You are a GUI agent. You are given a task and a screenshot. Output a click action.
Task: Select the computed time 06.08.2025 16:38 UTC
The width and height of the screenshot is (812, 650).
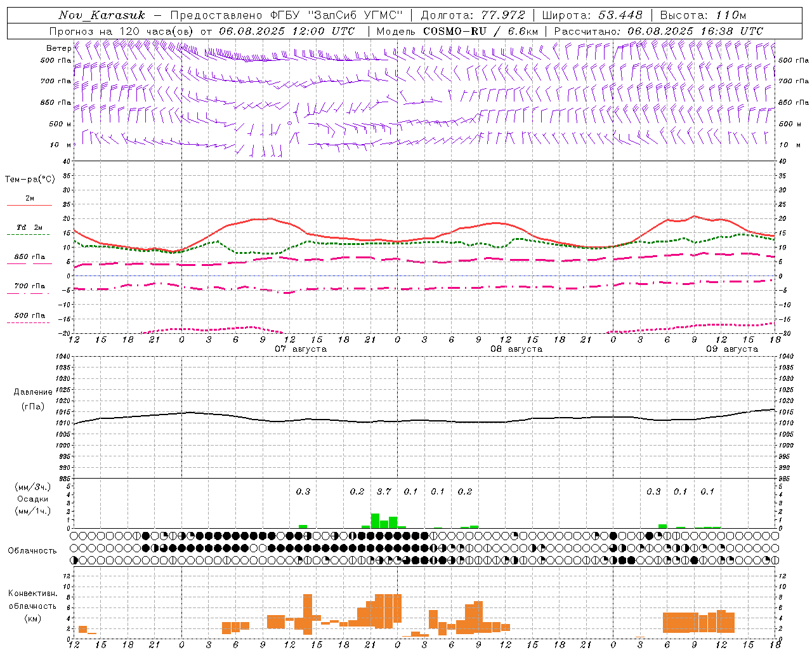tap(695, 31)
